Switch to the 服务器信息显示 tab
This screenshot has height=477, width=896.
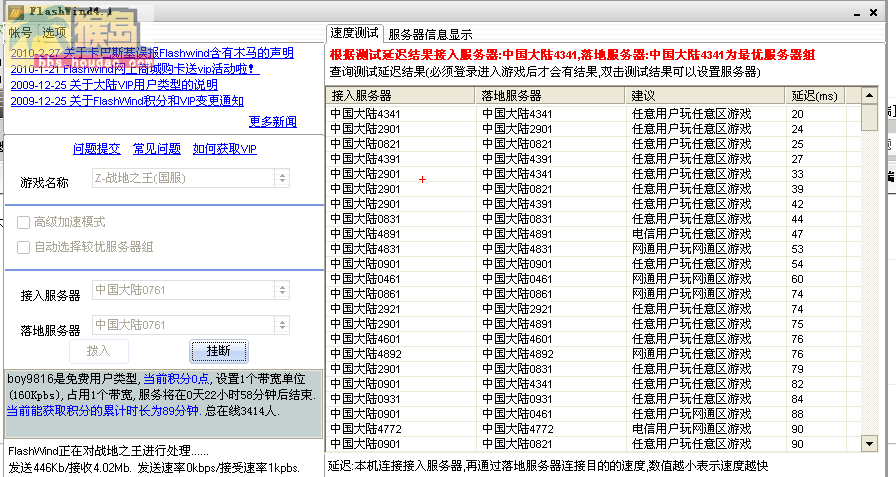pos(430,34)
